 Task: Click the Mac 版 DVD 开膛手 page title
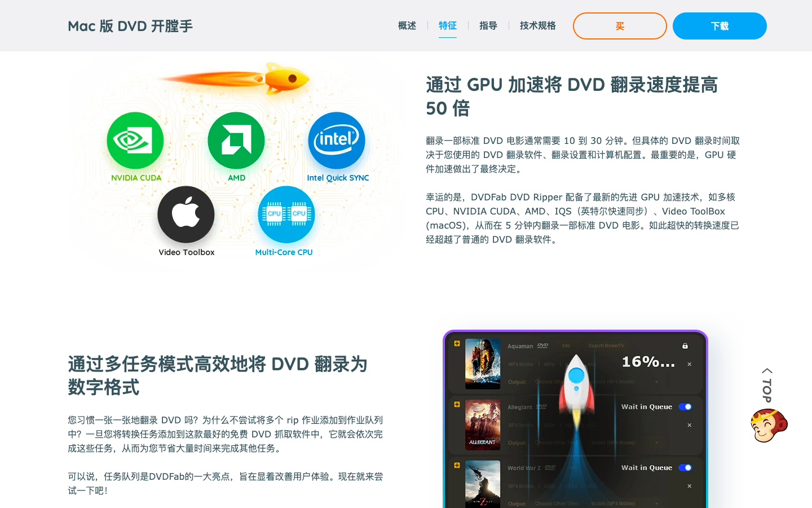pos(130,26)
